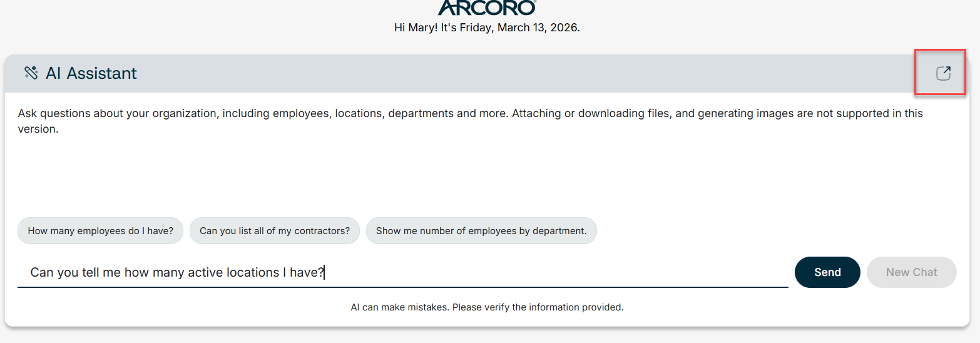Click the 'Ask questions about your organization' description
This screenshot has height=343, width=980.
pyautogui.click(x=471, y=121)
